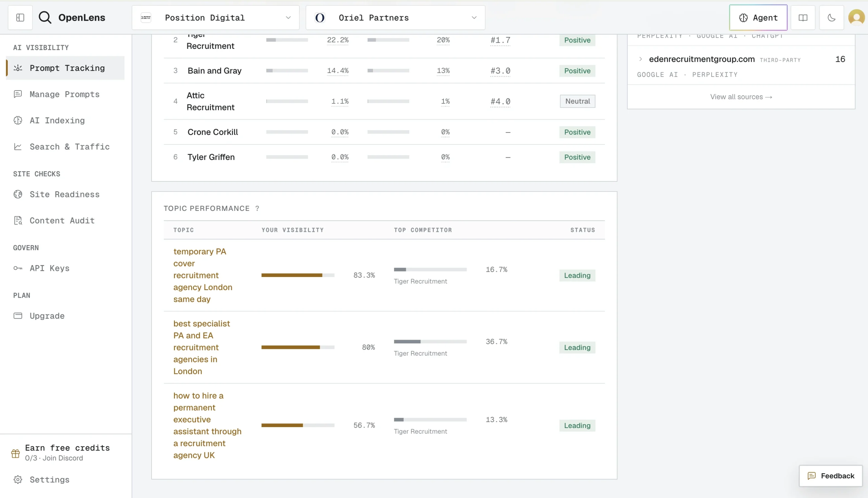The height and width of the screenshot is (498, 868).
Task: Navigate to Search & Traffic
Action: click(65, 147)
